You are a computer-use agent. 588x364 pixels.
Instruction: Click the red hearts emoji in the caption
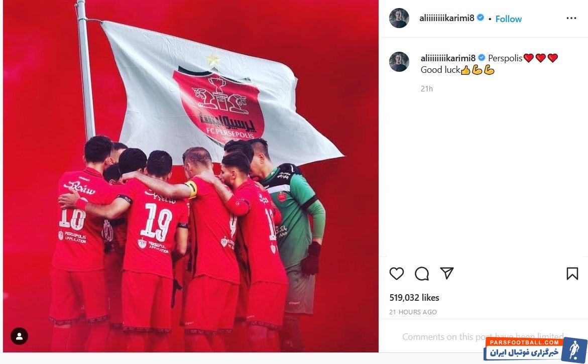pyautogui.click(x=541, y=58)
